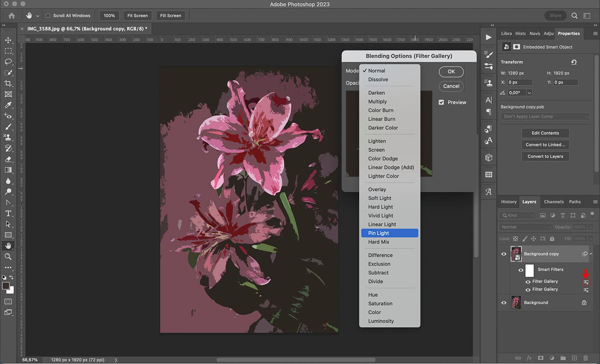
Task: Select the Move tool
Action: pyautogui.click(x=8, y=40)
